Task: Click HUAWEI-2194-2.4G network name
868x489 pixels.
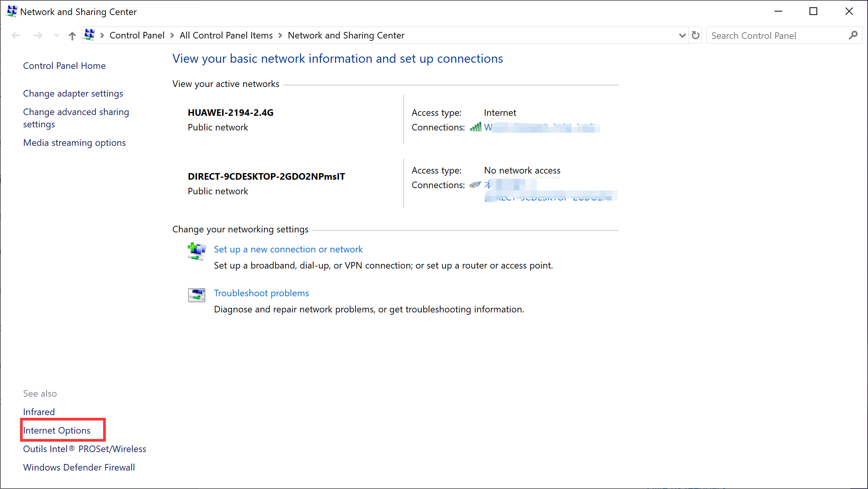Action: pyautogui.click(x=230, y=113)
